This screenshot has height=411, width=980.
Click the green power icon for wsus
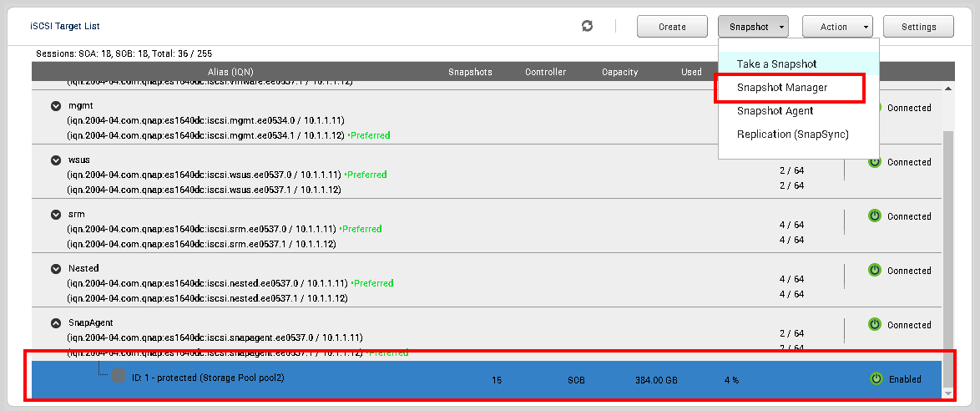pos(875,162)
